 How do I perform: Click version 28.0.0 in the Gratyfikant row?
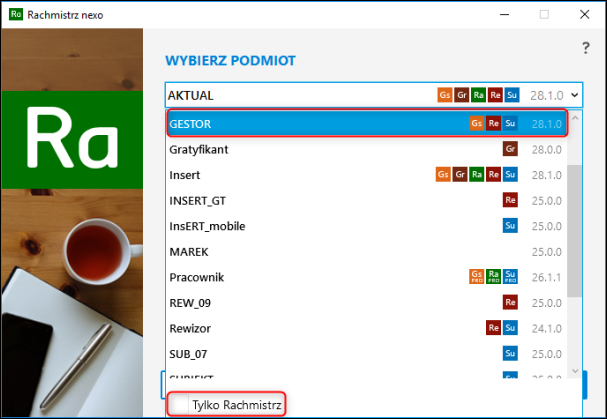coord(547,149)
